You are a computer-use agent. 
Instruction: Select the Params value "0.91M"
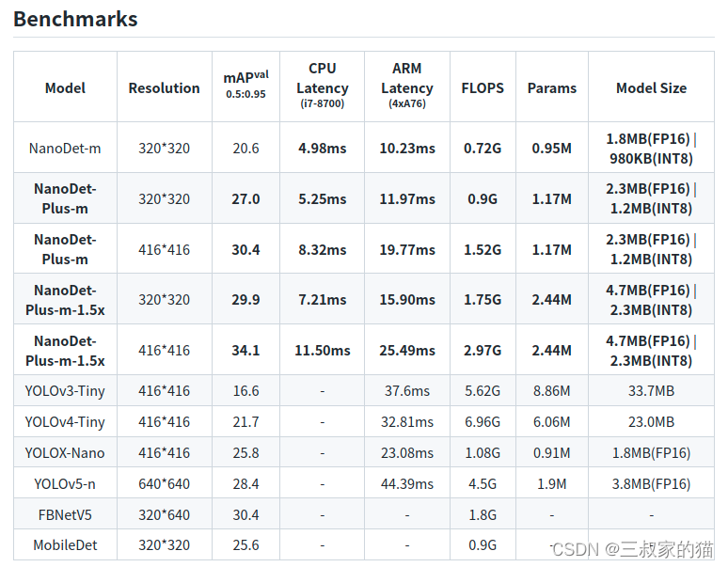point(551,453)
